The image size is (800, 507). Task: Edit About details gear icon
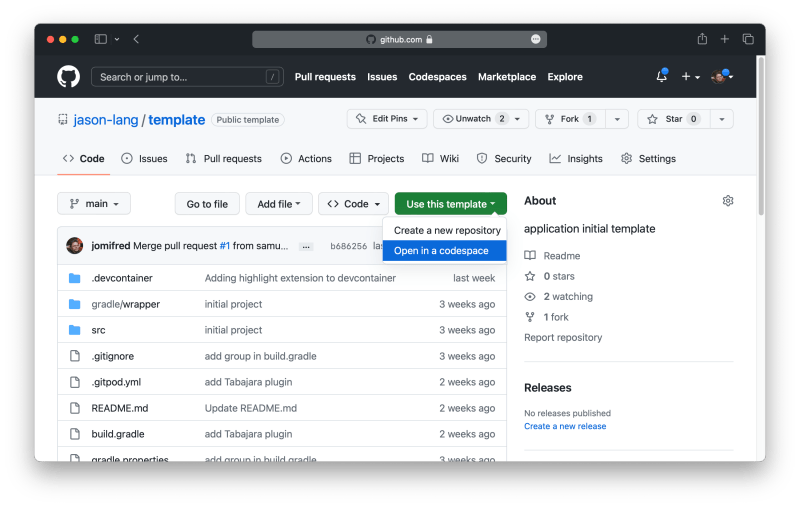coord(728,201)
